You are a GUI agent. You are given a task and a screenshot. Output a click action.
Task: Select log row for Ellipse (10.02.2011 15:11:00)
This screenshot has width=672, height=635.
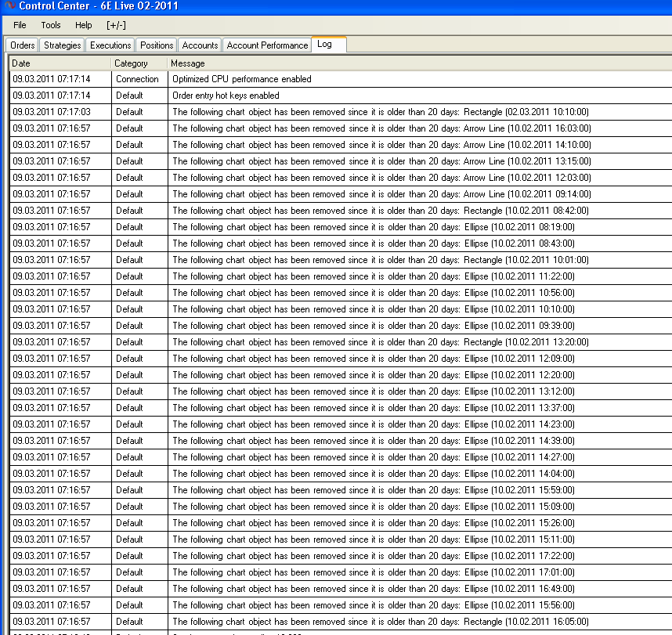pyautogui.click(x=341, y=539)
